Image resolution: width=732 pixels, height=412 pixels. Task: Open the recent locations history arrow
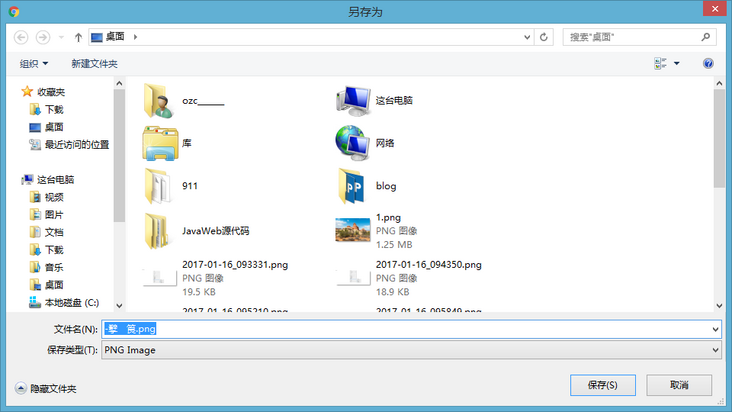[x=61, y=37]
